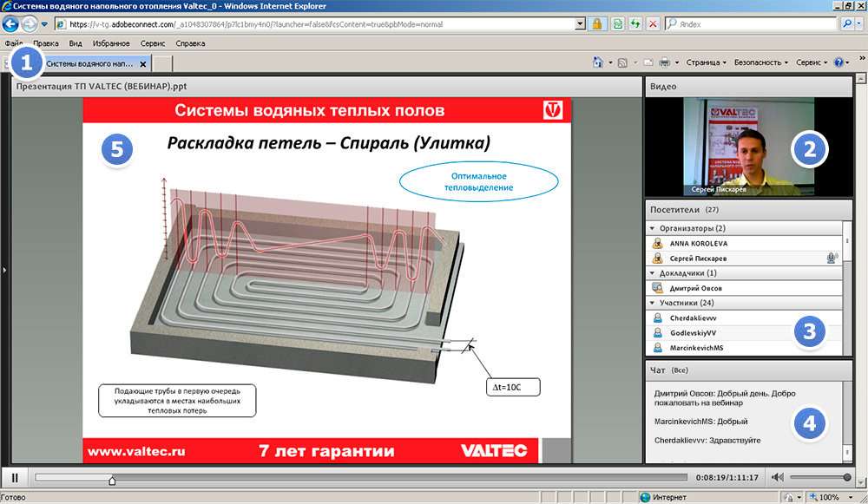Click the playback position marker
This screenshot has width=868, height=504.
tap(112, 481)
